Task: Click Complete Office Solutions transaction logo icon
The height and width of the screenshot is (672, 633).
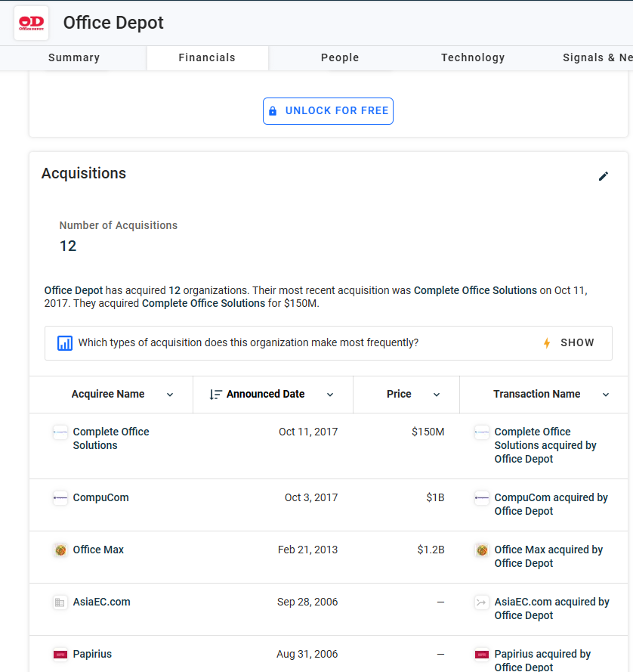Action: click(482, 432)
